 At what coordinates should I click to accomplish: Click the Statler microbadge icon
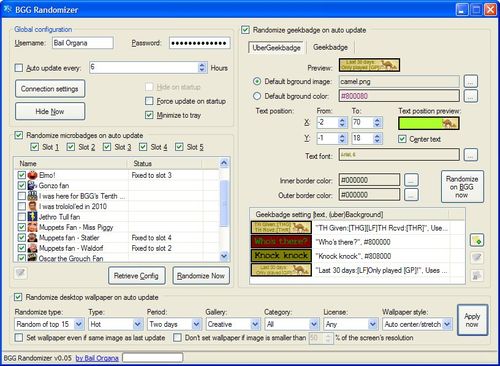tap(32, 238)
